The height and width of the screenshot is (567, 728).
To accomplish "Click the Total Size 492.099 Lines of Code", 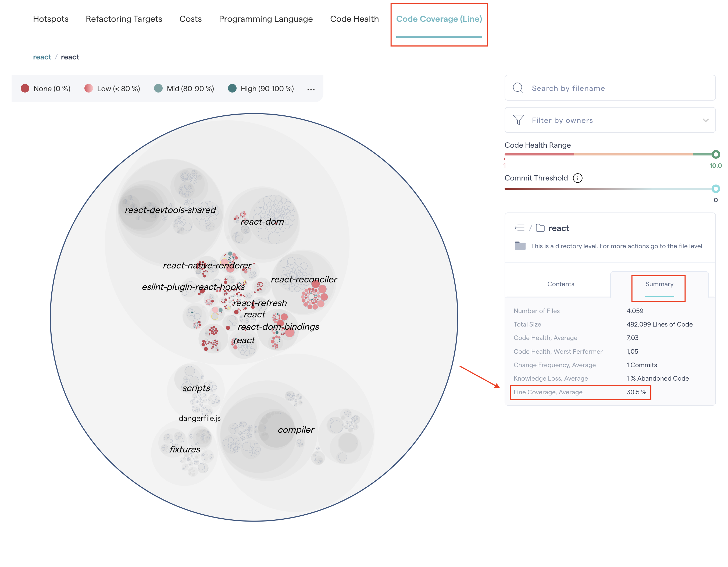I will coord(659,325).
